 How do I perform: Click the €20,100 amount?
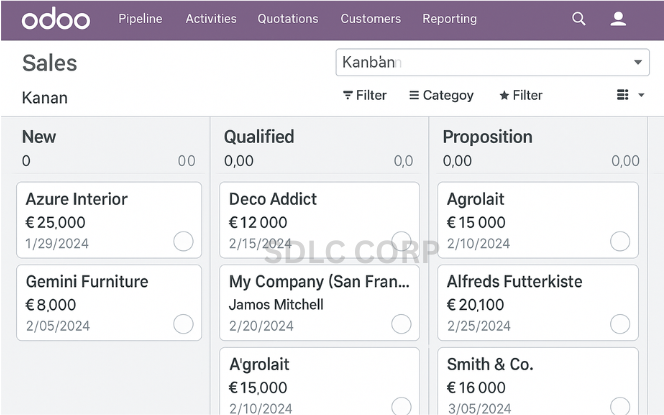point(476,305)
